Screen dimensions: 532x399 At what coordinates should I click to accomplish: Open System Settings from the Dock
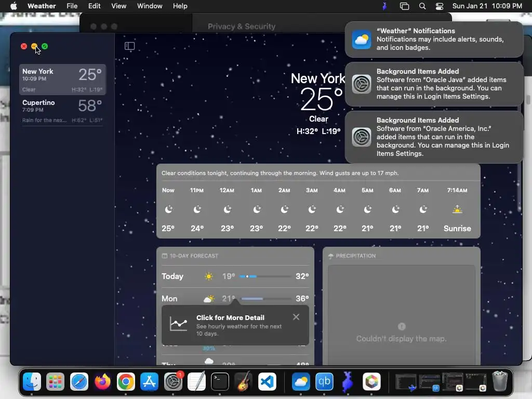[173, 381]
